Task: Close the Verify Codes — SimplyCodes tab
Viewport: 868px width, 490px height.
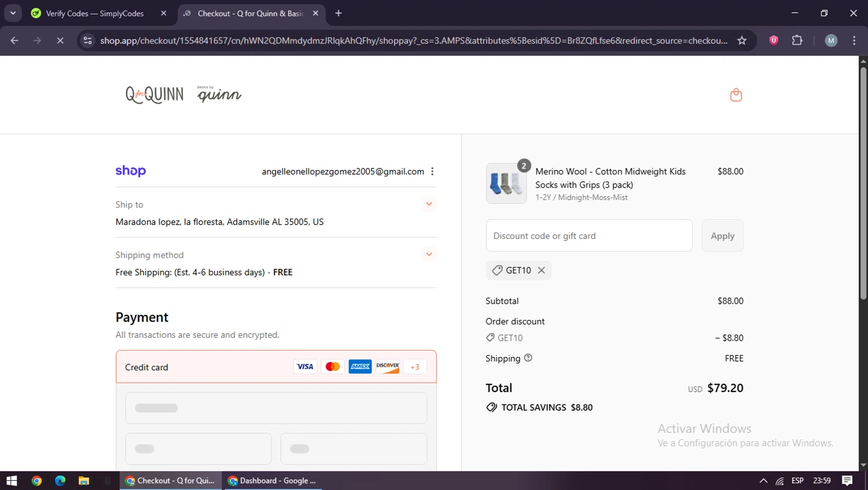Action: point(164,13)
